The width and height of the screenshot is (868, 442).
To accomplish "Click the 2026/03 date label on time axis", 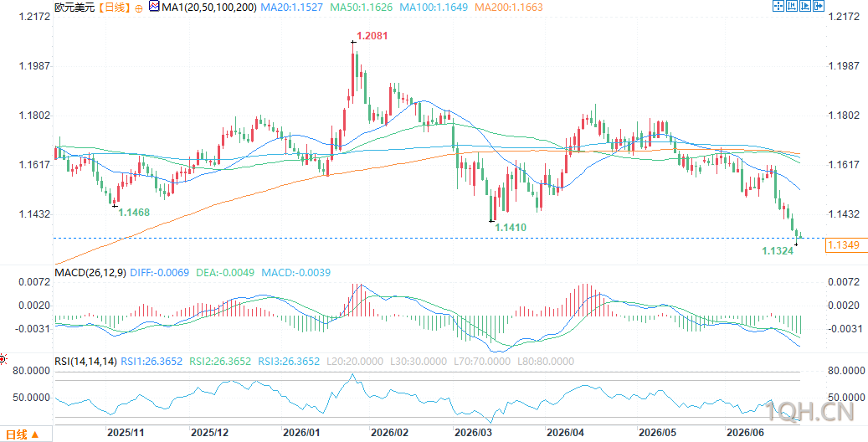I will (472, 431).
